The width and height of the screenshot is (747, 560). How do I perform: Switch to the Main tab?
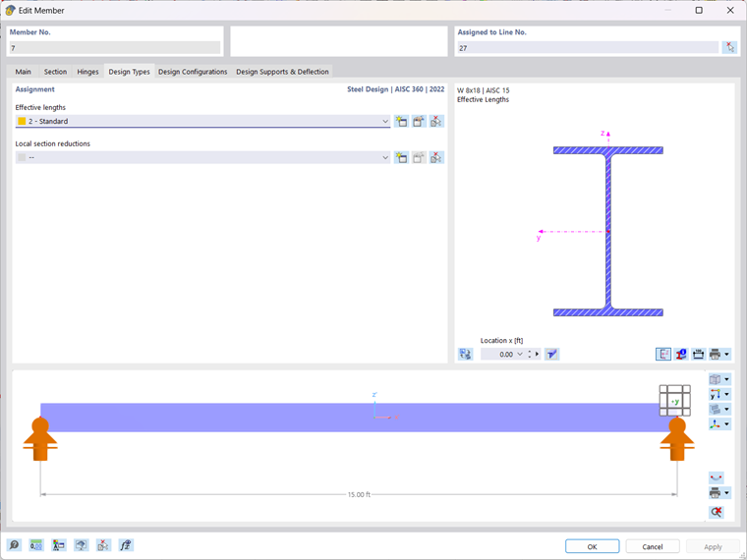(23, 72)
